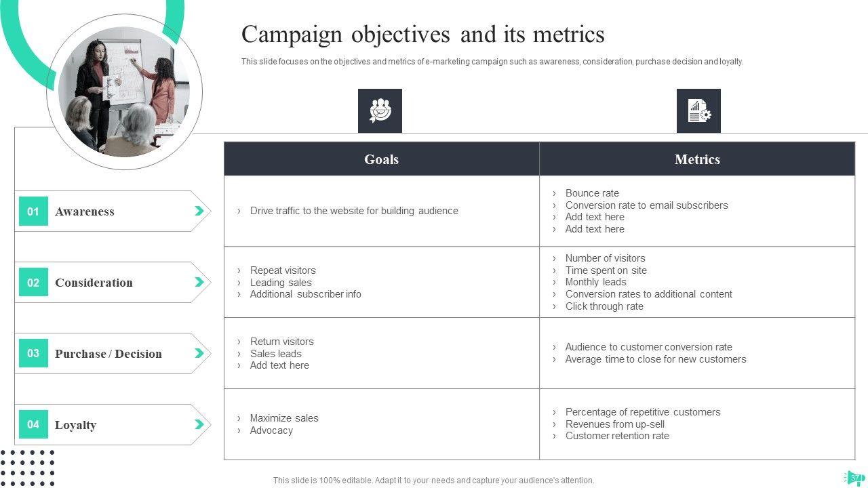Click the first 'Add text here' under Bounce rate metrics
Image resolution: width=868 pixels, height=488 pixels.
tap(595, 217)
